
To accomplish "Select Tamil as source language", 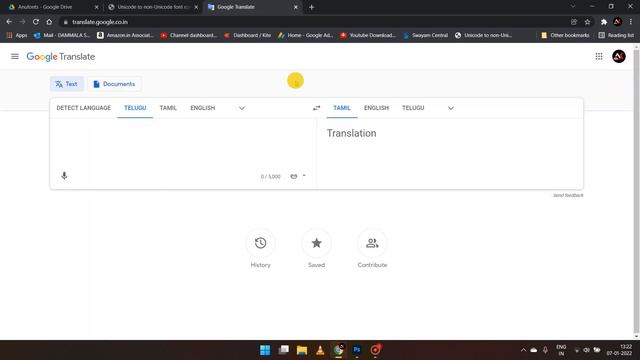I will 168,108.
